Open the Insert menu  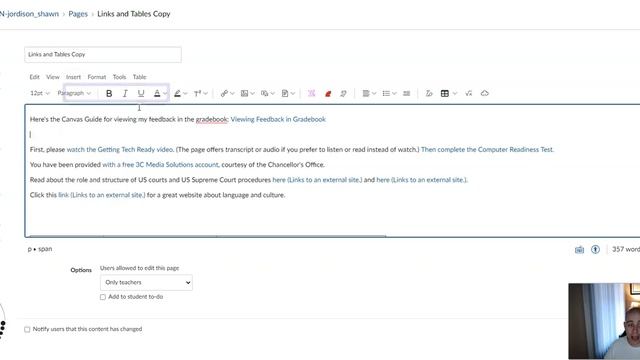click(73, 77)
